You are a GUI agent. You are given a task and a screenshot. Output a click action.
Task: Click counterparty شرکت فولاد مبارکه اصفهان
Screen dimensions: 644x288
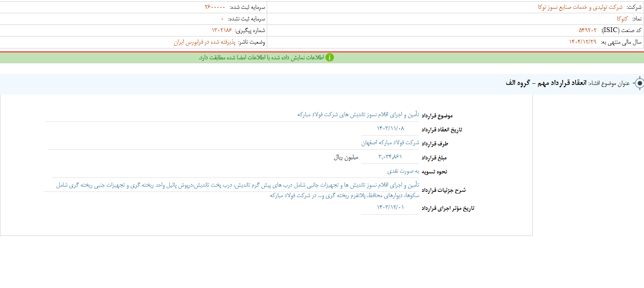pos(390,143)
